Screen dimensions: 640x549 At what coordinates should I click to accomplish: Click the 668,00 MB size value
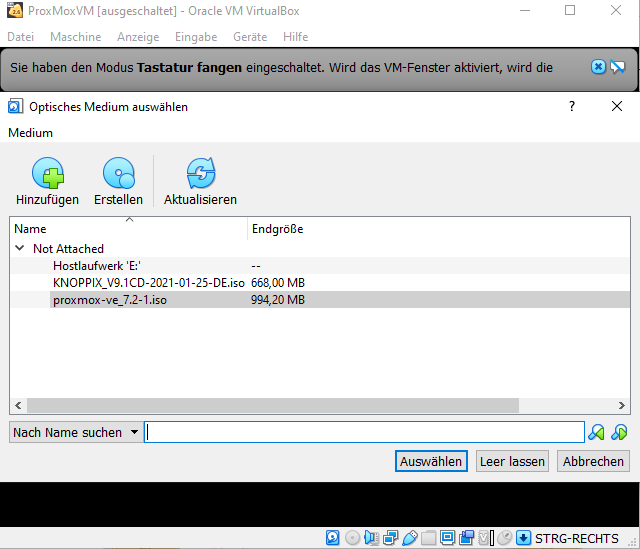[x=278, y=282]
